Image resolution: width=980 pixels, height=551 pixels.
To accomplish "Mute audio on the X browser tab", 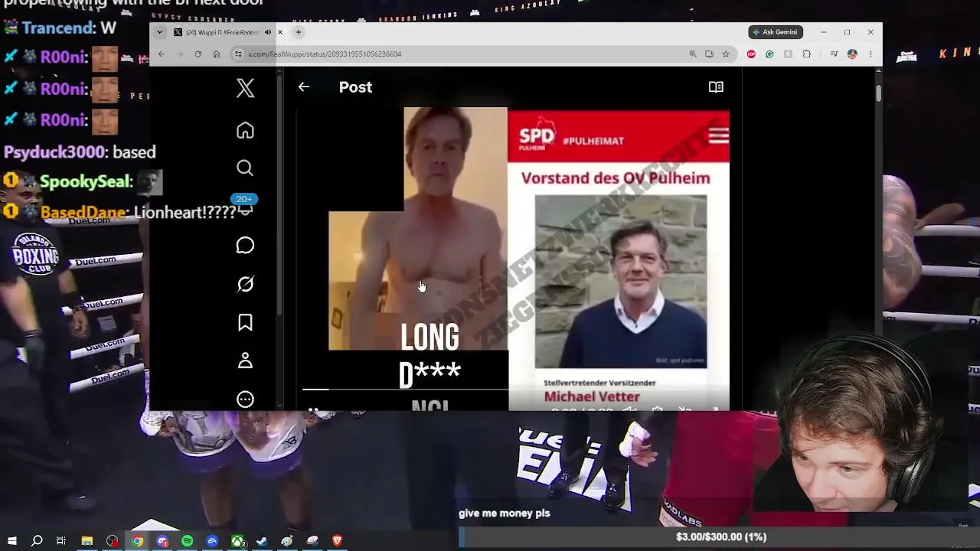I will pos(268,32).
